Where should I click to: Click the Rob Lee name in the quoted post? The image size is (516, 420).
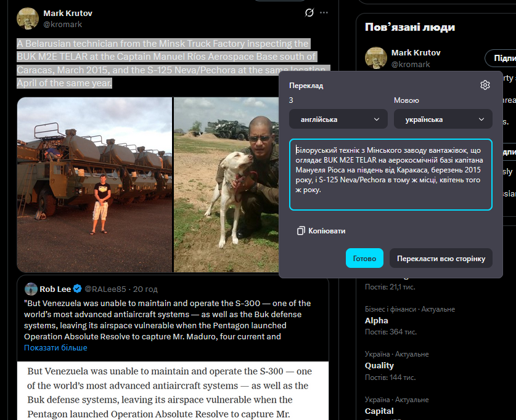click(55, 289)
